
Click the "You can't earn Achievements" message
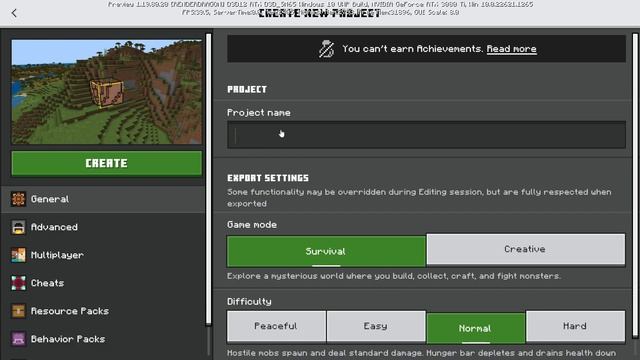point(413,49)
